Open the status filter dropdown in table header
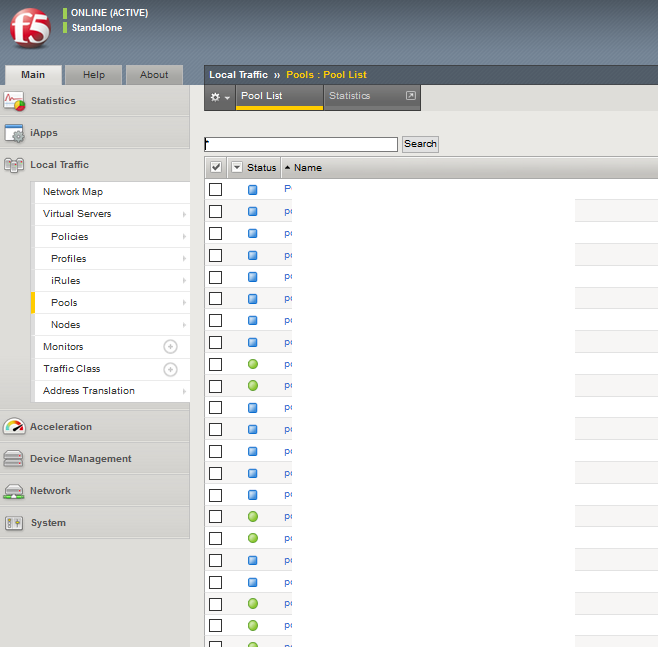 point(237,167)
